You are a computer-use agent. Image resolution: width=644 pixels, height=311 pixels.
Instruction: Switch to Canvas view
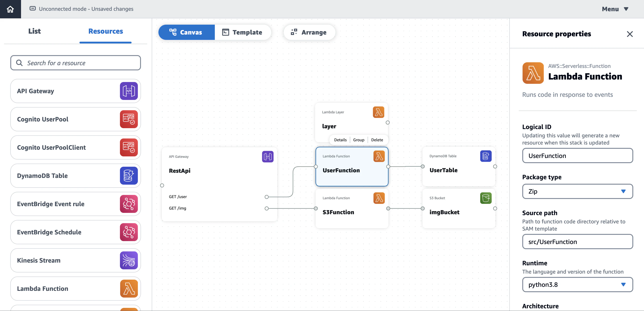[186, 32]
